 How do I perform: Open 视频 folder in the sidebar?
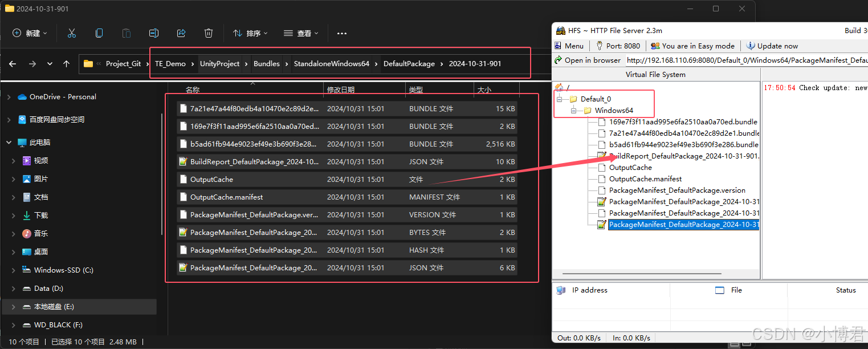pyautogui.click(x=41, y=161)
